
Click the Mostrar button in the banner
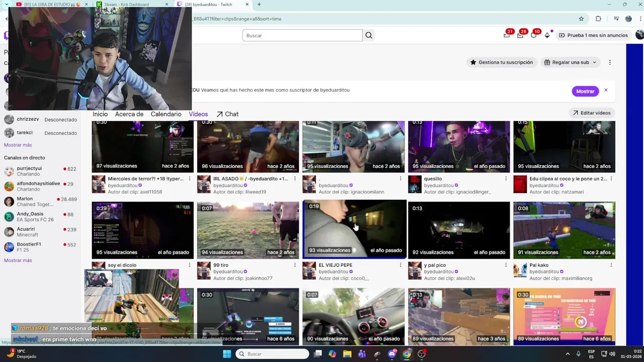click(585, 91)
